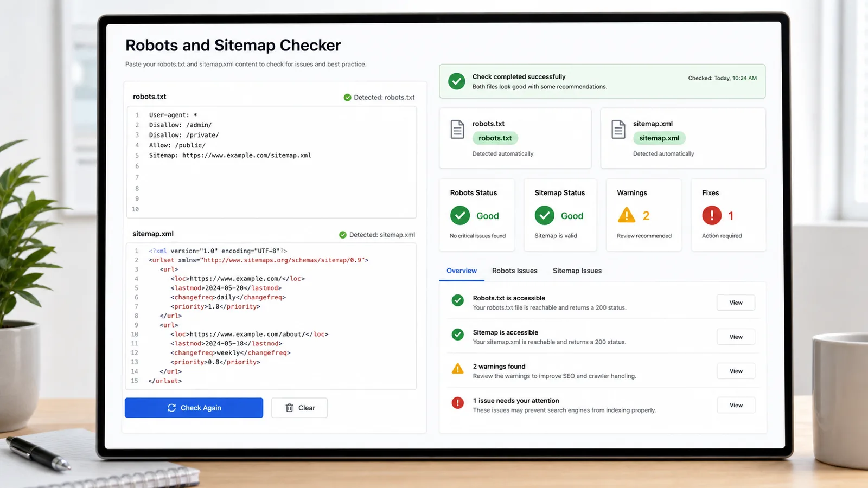View details for 'Sitemap is accessible'

click(x=736, y=337)
